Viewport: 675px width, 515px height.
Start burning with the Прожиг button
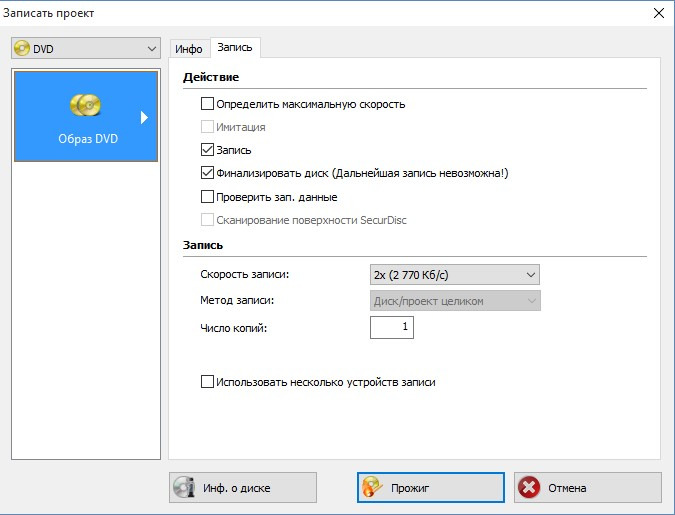[430, 487]
